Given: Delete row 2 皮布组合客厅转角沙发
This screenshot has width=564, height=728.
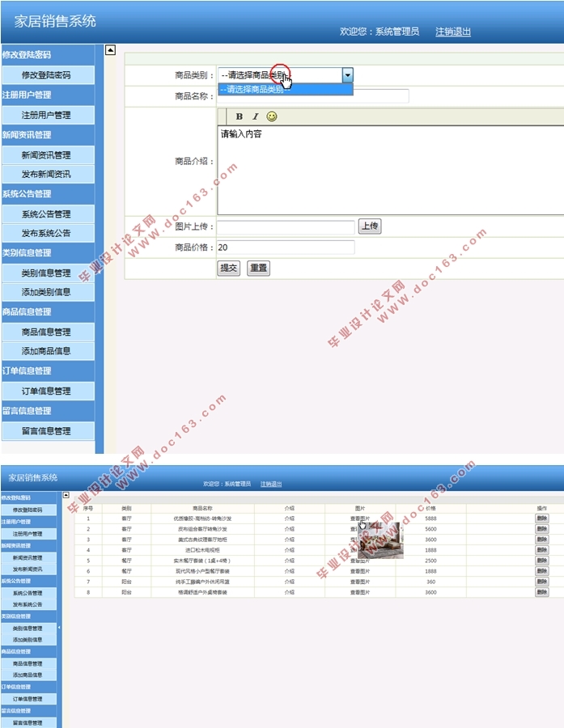Looking at the screenshot, I should [541, 529].
